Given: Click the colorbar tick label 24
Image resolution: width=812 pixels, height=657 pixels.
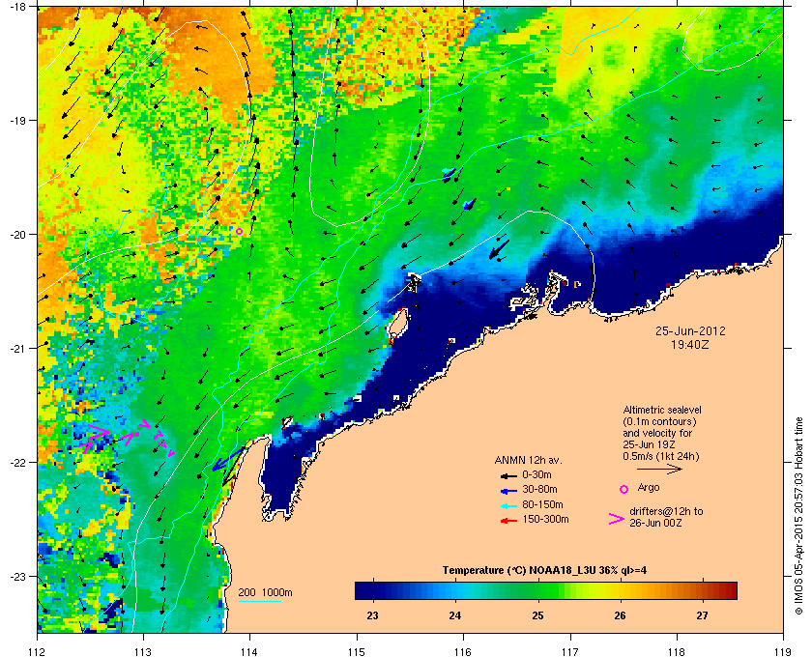Looking at the screenshot, I should pyautogui.click(x=455, y=615).
